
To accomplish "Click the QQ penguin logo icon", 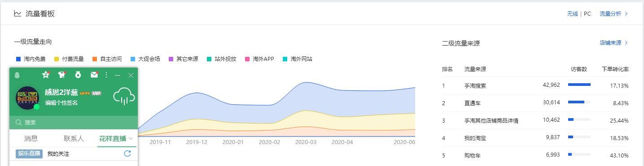I will [17, 75].
